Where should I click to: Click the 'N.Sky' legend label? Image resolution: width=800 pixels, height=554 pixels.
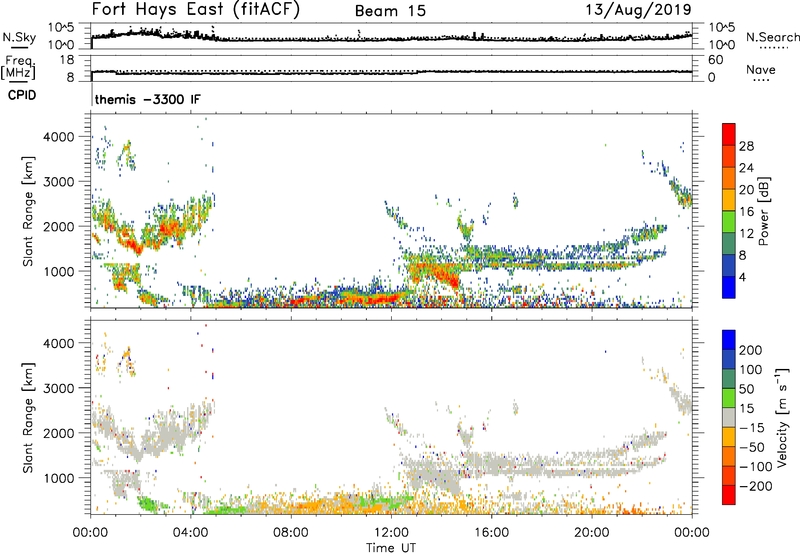coord(19,37)
